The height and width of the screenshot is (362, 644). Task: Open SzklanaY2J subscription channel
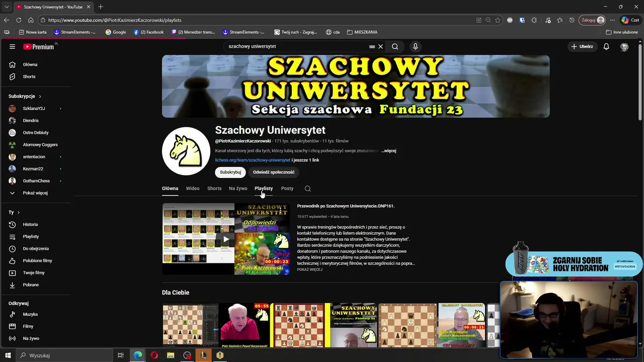click(x=35, y=109)
